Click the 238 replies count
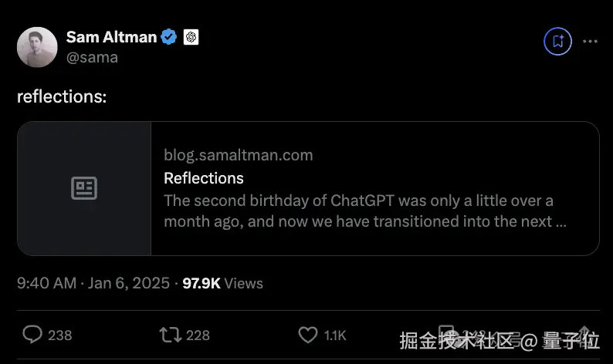This screenshot has width=613, height=364. coord(59,335)
